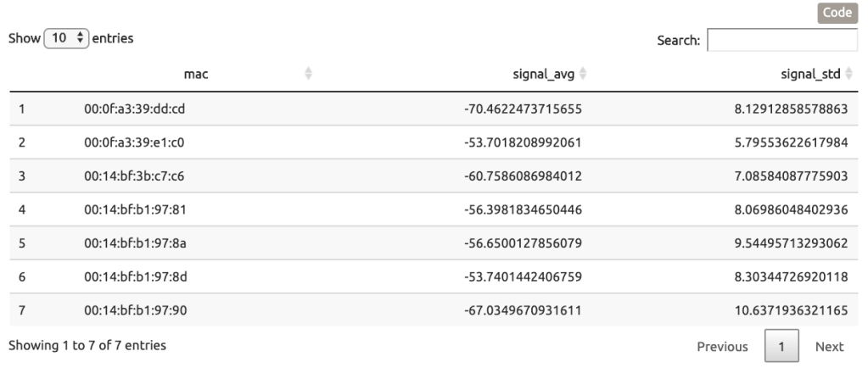Image resolution: width=868 pixels, height=368 pixels.
Task: Click signal_std value 10.6371936321165
Action: 791,311
